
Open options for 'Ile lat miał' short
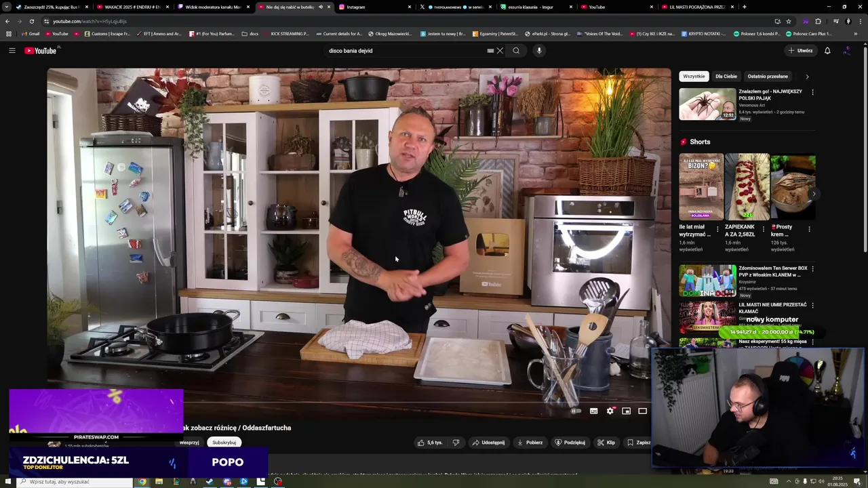pyautogui.click(x=717, y=229)
